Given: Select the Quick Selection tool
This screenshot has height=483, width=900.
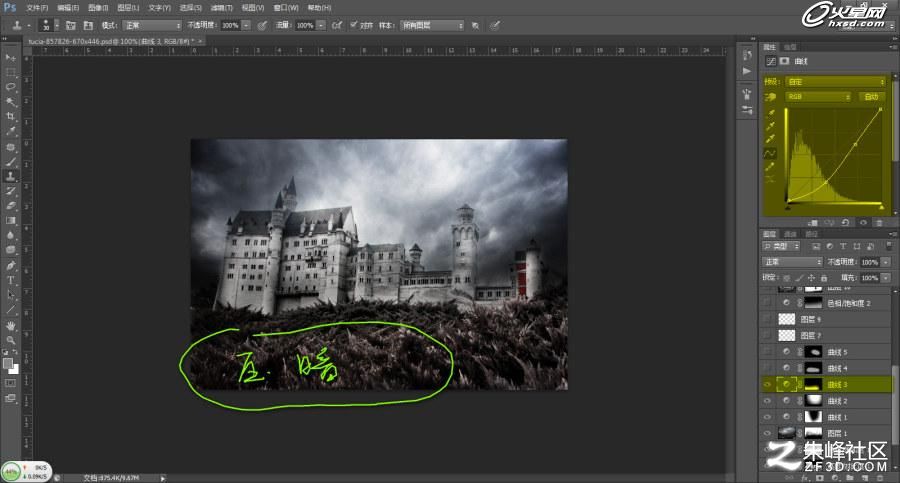Looking at the screenshot, I should (10, 102).
